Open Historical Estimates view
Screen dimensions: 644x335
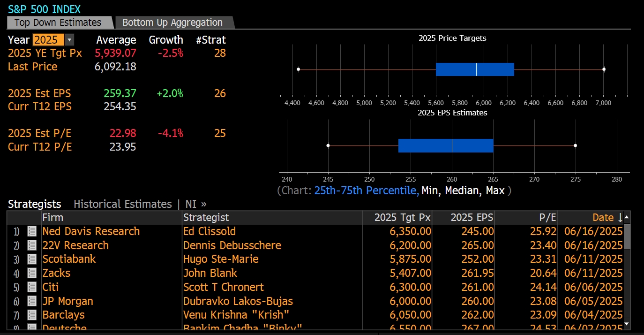(x=123, y=204)
